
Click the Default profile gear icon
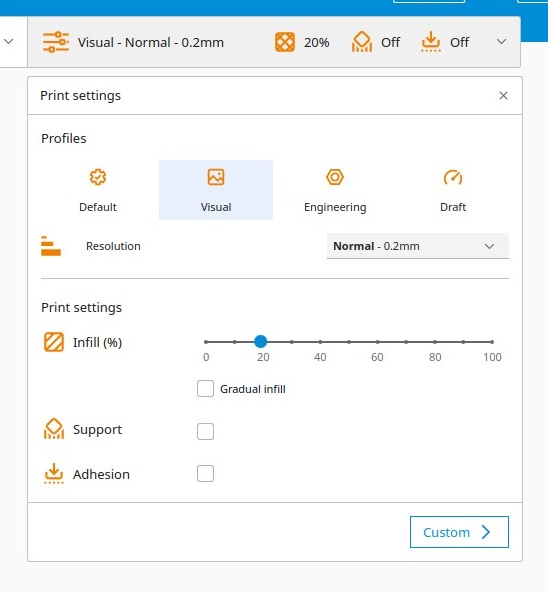point(98,177)
